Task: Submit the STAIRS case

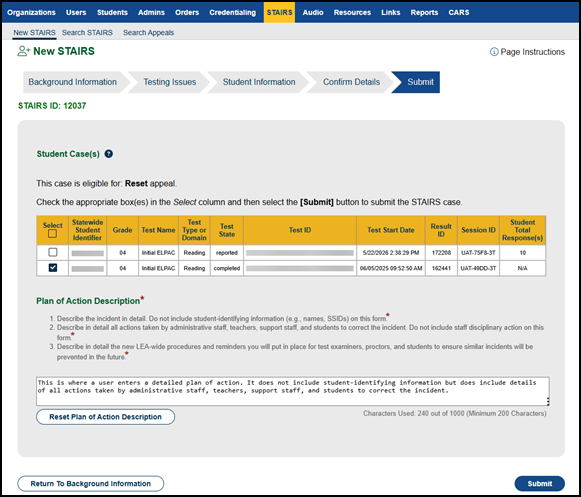Action: [x=540, y=484]
